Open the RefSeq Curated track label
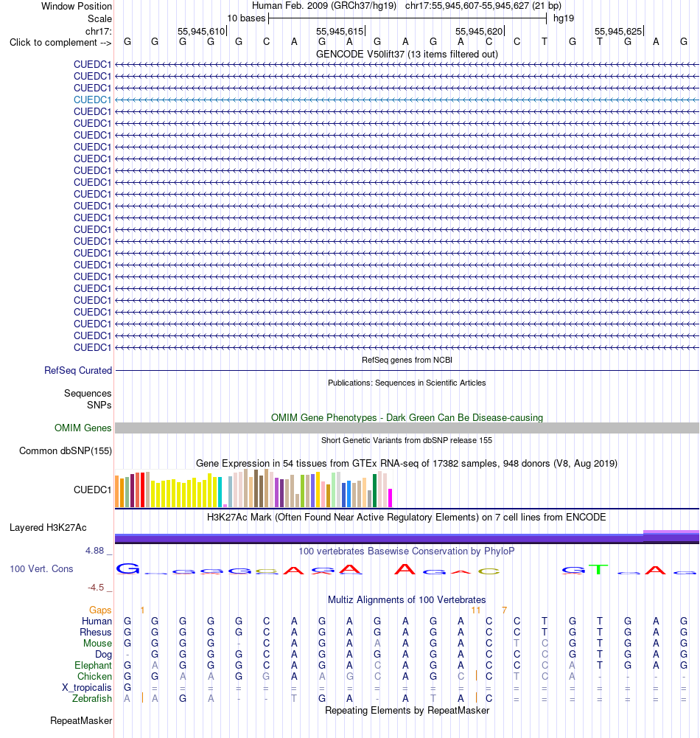The image size is (700, 738). (78, 370)
